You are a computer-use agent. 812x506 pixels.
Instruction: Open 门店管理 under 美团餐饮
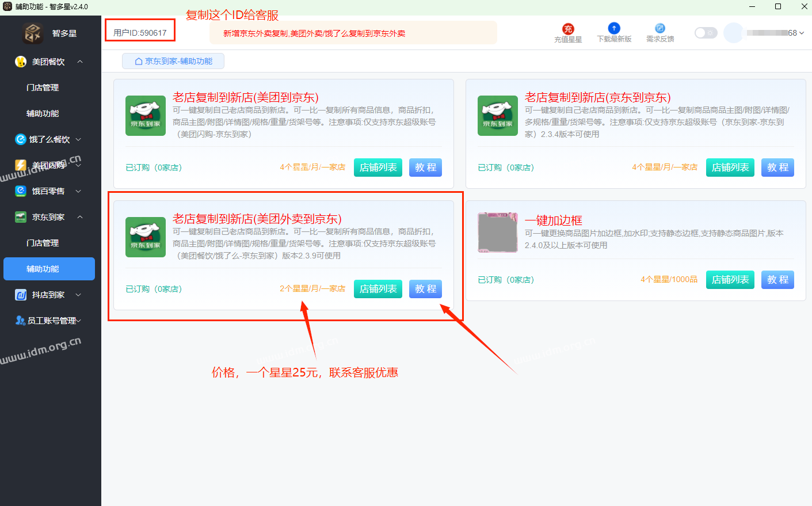click(43, 87)
